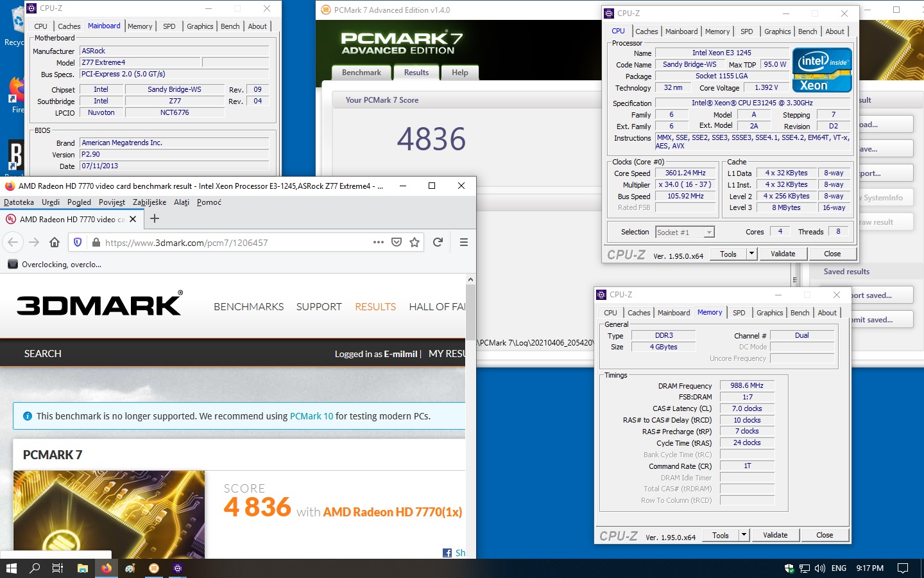
Task: Open Caches tab in CPU-Z processor window
Action: pos(647,31)
